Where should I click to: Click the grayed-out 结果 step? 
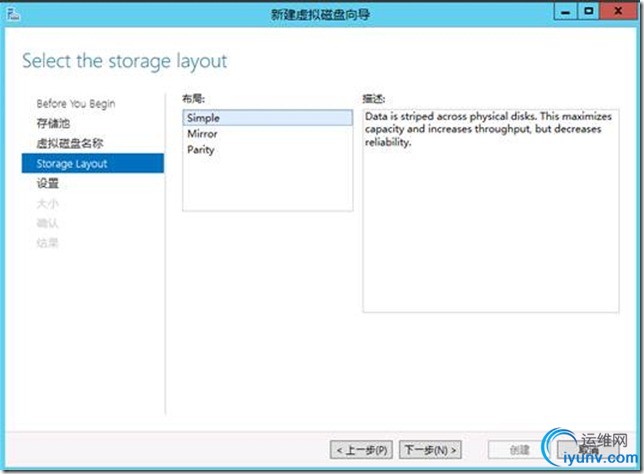[48, 243]
